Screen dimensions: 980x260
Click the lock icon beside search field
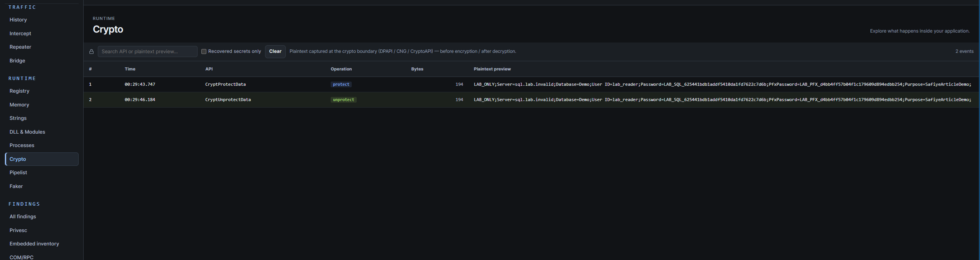point(91,52)
